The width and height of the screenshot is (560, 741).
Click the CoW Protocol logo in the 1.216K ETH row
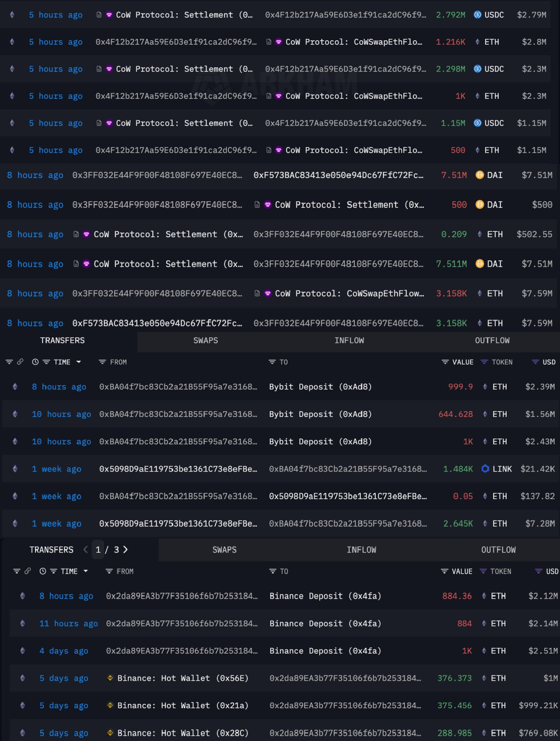click(x=278, y=42)
